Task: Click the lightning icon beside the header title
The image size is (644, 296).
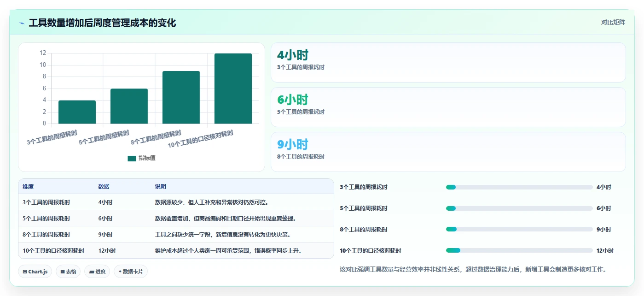Action: tap(22, 23)
